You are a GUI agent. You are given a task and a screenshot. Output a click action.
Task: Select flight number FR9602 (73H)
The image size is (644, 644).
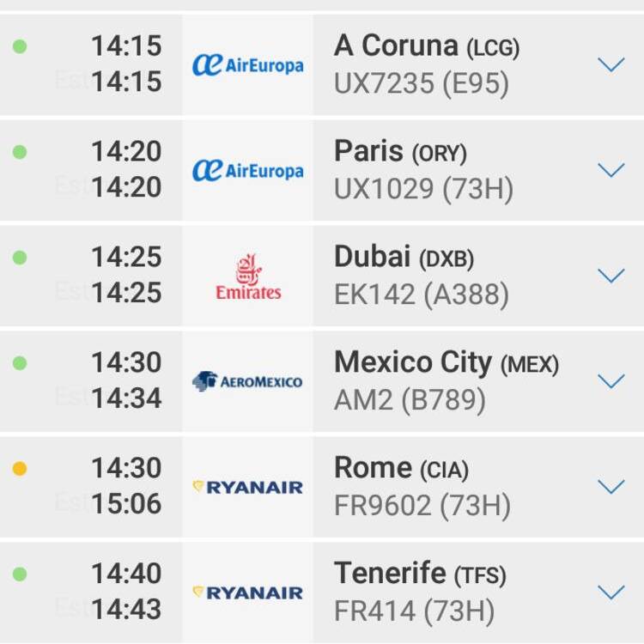pos(422,506)
